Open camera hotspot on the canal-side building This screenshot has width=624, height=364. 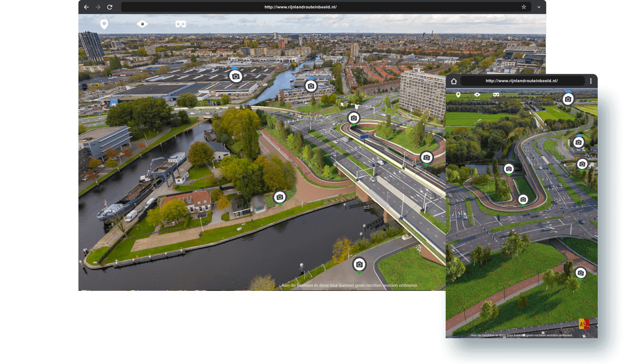coord(311,86)
